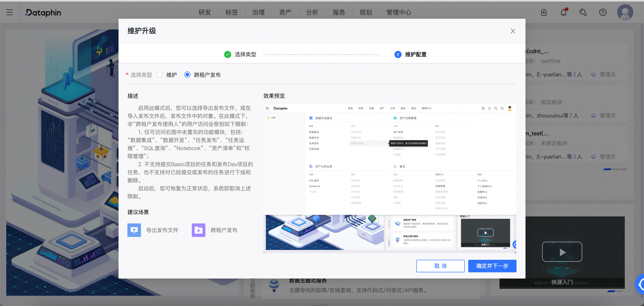
Task: Open the wrench tools icon
Action: click(x=583, y=12)
